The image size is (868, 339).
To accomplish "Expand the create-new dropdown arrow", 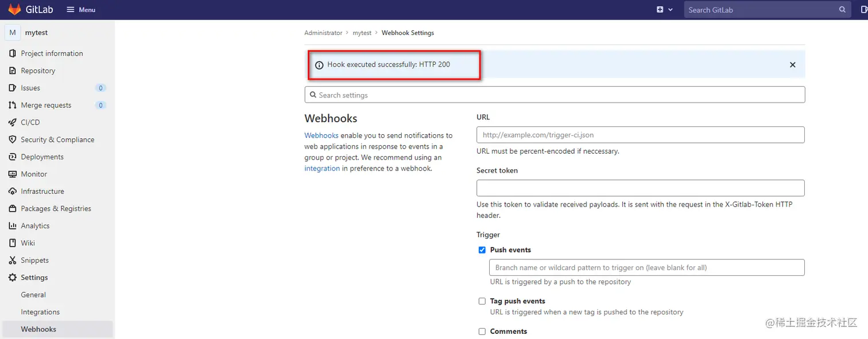I will click(x=671, y=10).
